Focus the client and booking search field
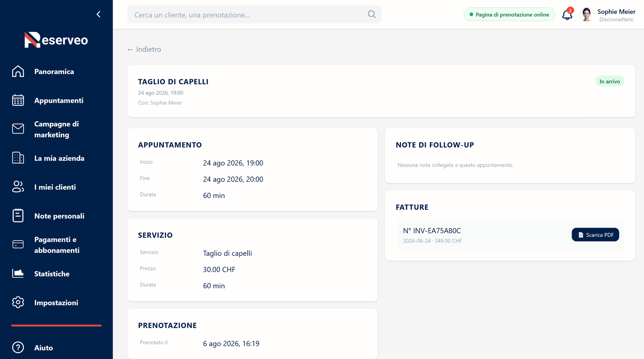 pyautogui.click(x=254, y=14)
